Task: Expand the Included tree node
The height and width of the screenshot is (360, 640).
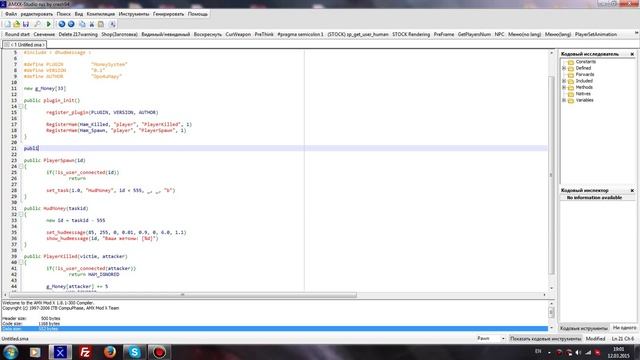Action: pos(564,81)
